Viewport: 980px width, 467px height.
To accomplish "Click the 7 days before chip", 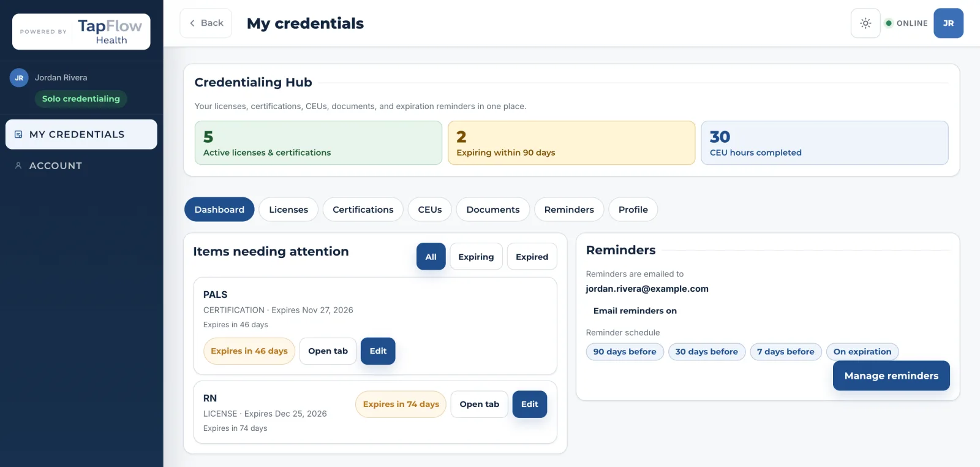I will pyautogui.click(x=786, y=352).
